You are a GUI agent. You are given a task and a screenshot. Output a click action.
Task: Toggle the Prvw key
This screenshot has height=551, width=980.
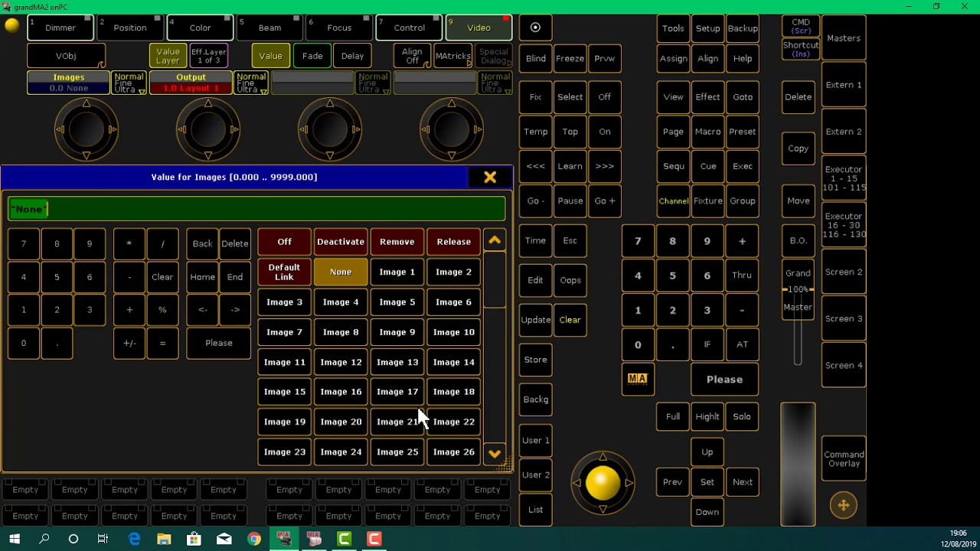click(x=605, y=58)
